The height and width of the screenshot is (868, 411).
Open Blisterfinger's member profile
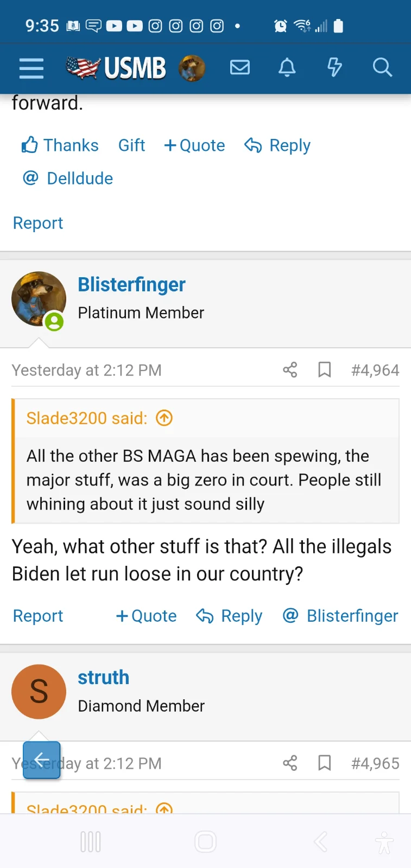[131, 284]
